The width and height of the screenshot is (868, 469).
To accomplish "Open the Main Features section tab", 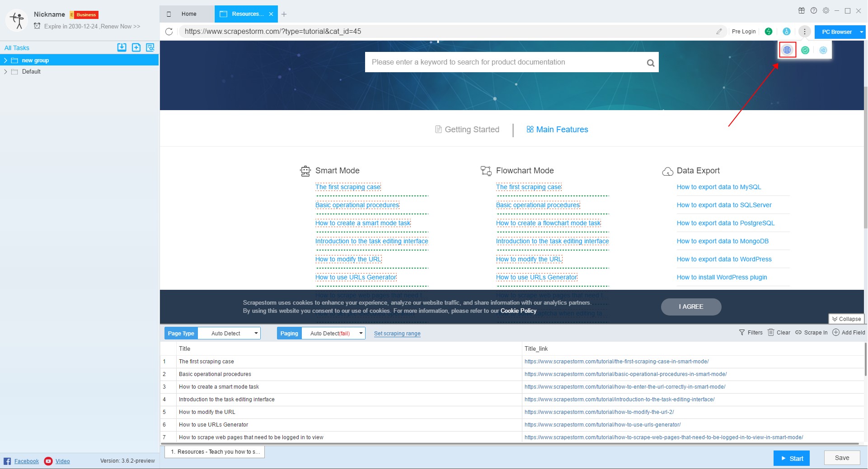I will (557, 130).
